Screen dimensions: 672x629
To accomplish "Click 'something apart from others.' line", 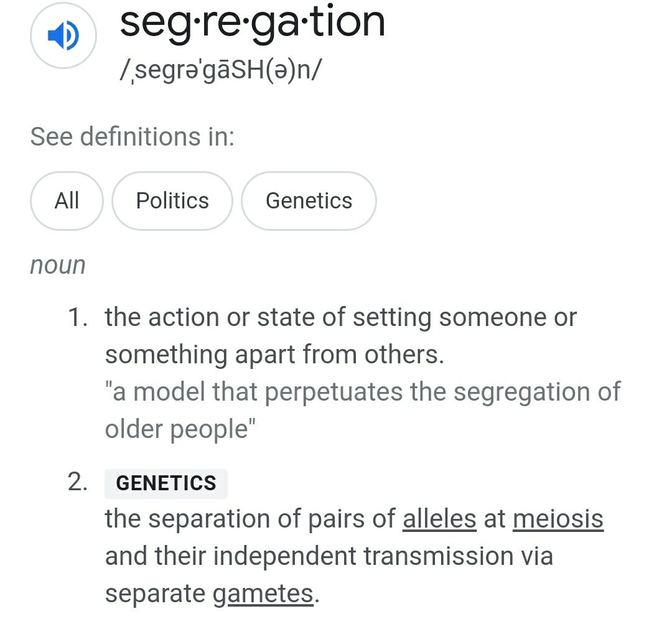I will tap(275, 355).
